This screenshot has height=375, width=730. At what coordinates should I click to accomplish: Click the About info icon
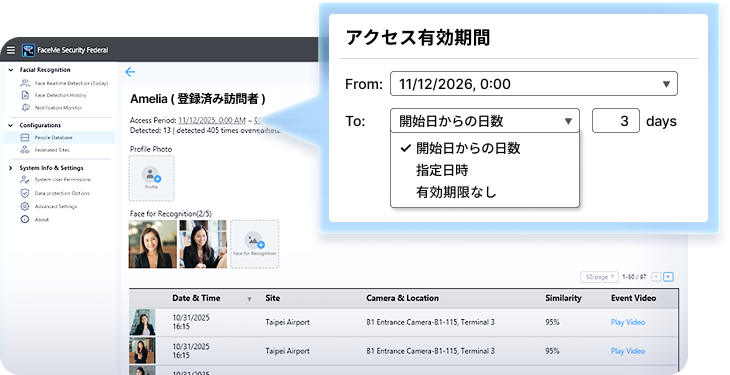[25, 219]
